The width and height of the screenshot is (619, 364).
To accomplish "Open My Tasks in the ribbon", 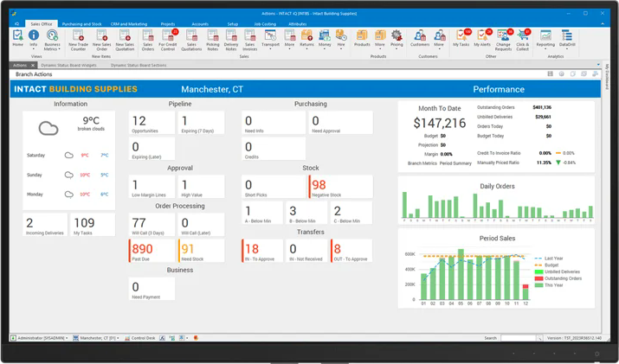I will pyautogui.click(x=461, y=38).
